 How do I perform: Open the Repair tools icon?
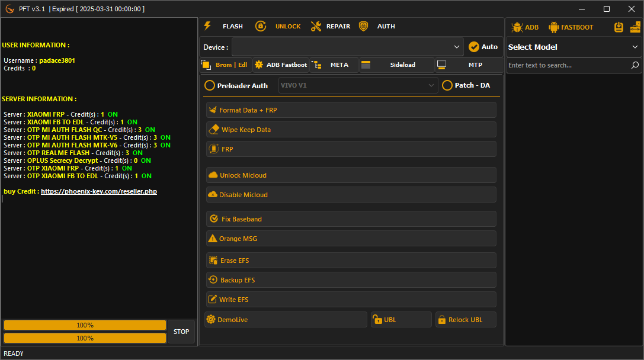click(x=316, y=26)
